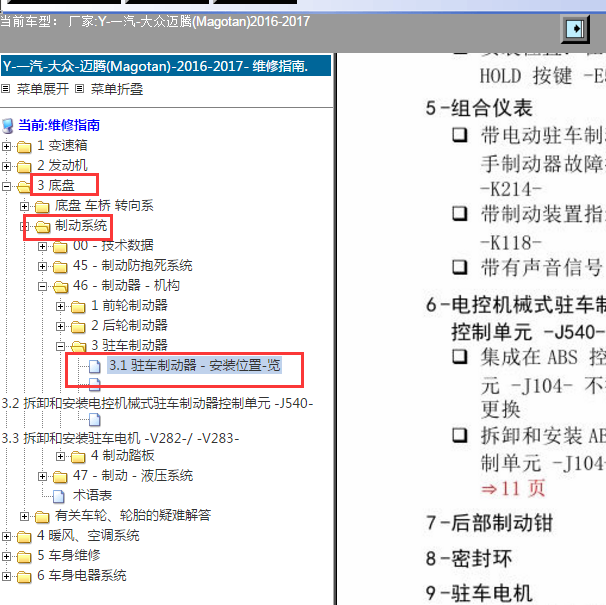Click the 5-组合仪表 heading text

(x=479, y=108)
